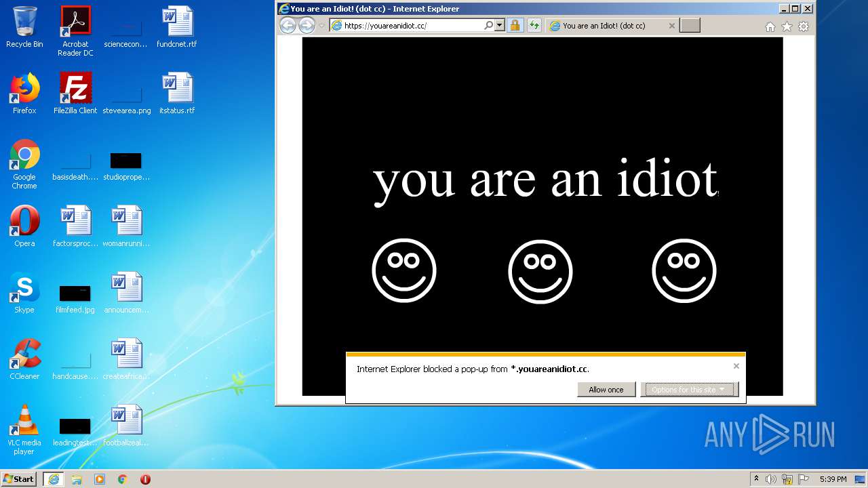Click the 5:39 PM clock

(x=833, y=479)
